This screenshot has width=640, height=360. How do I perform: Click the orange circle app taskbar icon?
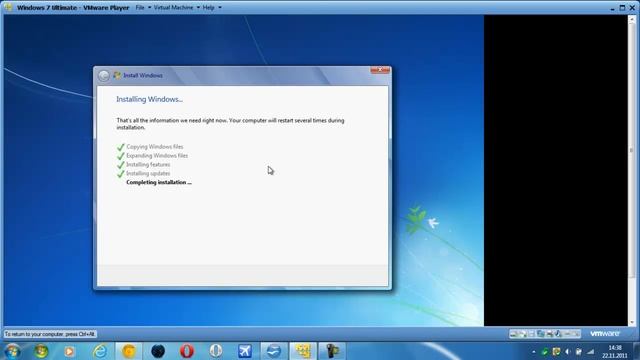pos(129,351)
